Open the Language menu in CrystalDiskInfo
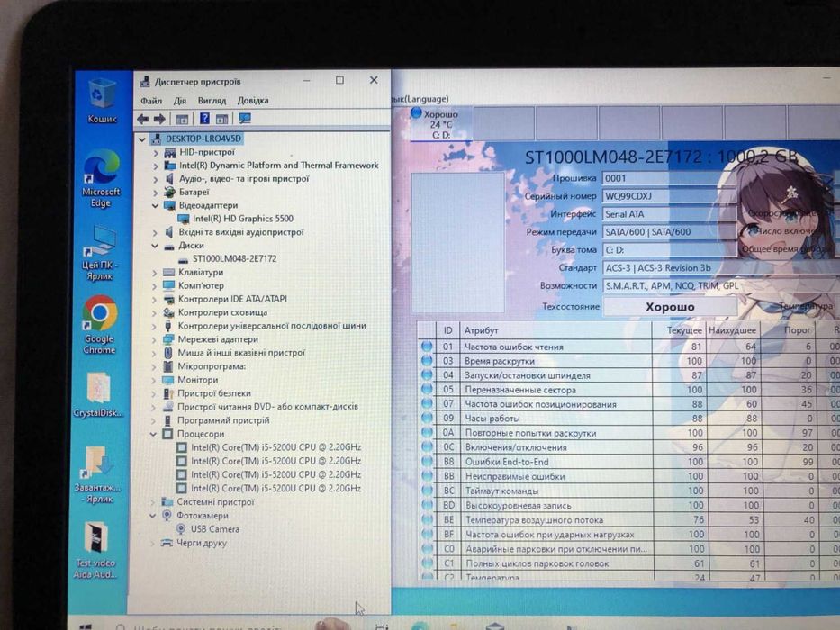 420,99
